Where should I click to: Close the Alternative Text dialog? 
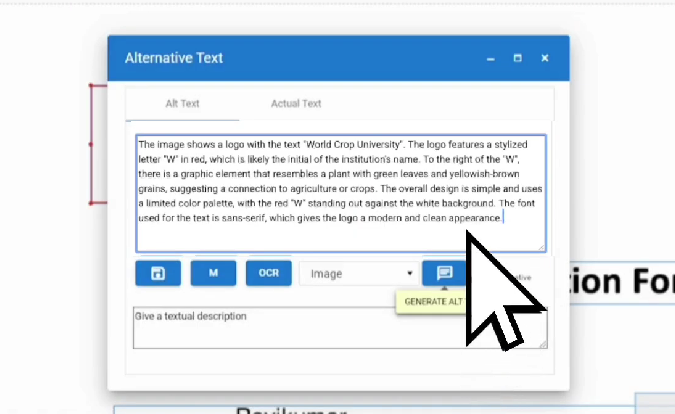coord(545,59)
